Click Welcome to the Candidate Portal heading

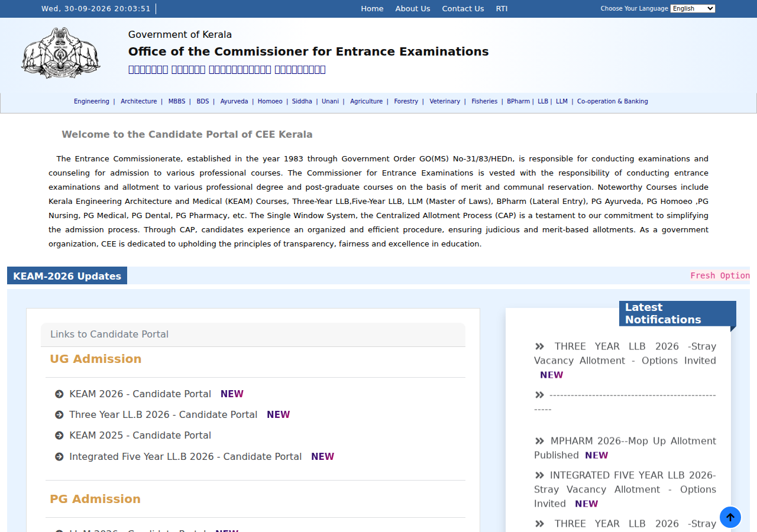[187, 134]
